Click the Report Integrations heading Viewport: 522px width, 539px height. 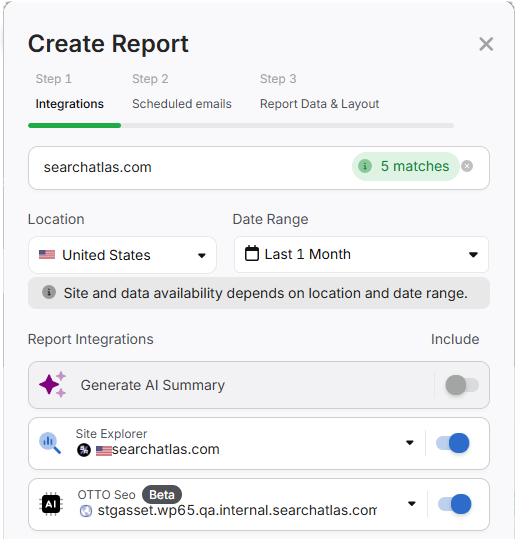pos(90,339)
